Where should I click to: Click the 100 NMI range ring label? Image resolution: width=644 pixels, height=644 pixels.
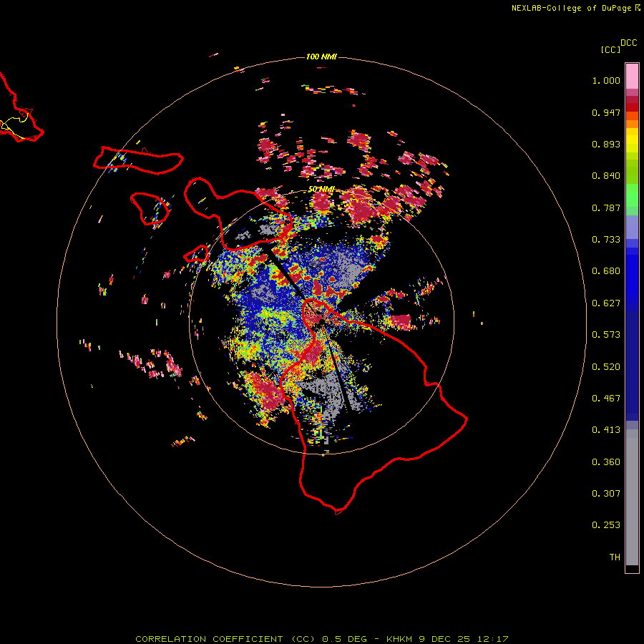(x=321, y=57)
